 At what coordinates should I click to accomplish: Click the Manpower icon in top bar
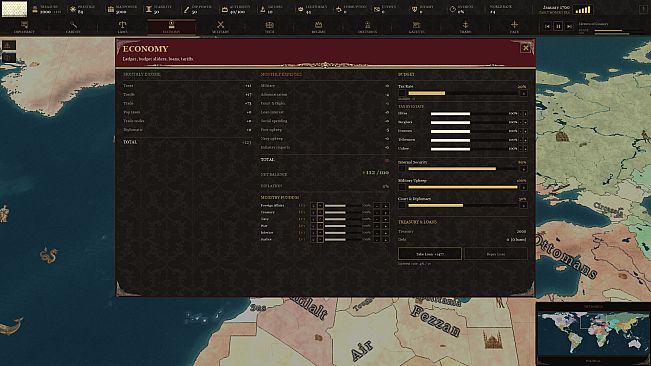110,9
